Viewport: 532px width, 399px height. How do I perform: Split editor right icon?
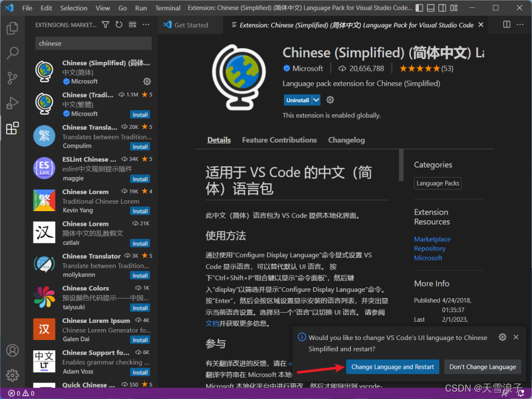coord(506,24)
